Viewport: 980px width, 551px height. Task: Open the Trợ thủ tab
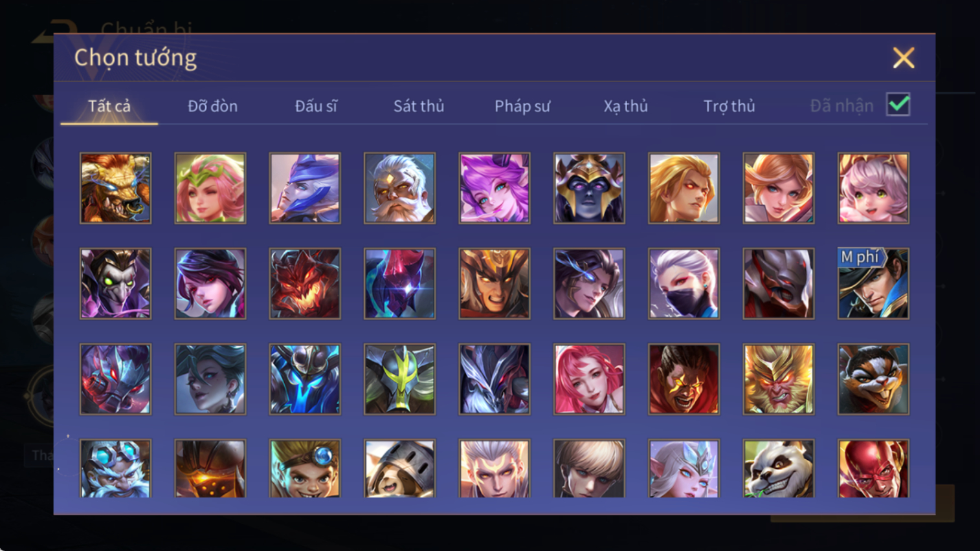(x=729, y=106)
